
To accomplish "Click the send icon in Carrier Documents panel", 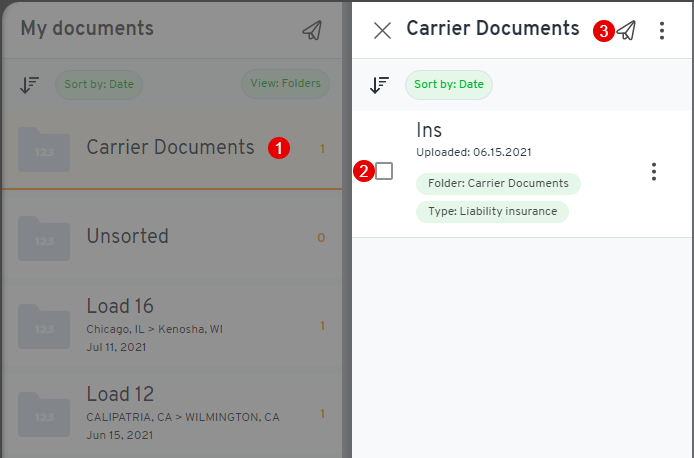I will [x=626, y=31].
